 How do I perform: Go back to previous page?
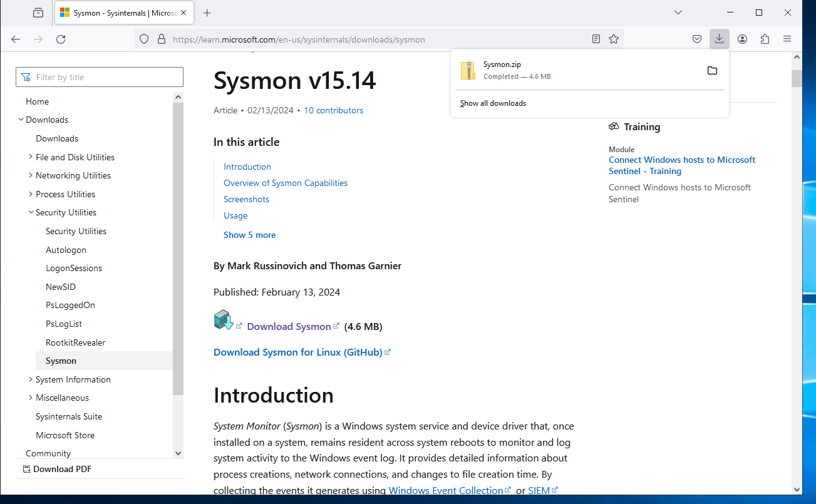[x=16, y=39]
